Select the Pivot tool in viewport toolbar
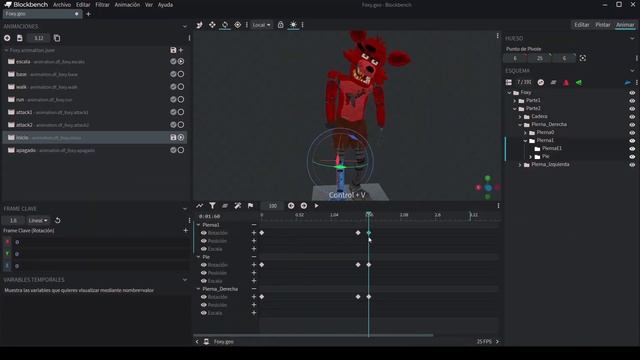 238,25
